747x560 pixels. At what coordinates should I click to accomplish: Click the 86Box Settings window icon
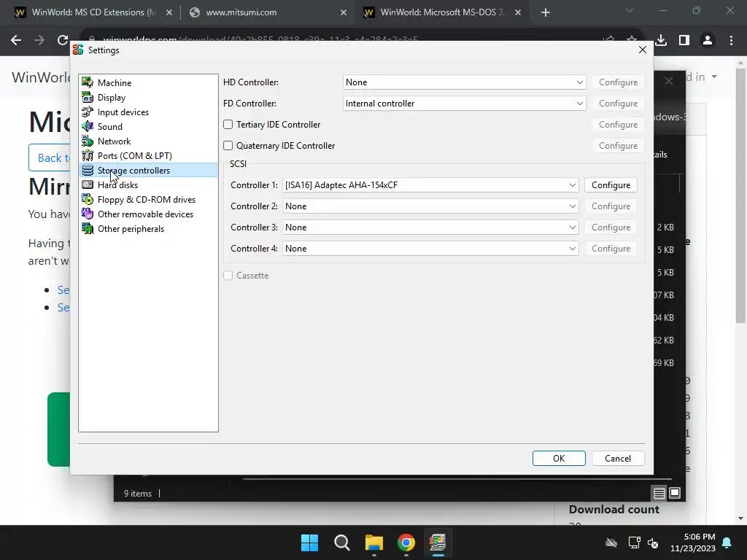point(78,50)
